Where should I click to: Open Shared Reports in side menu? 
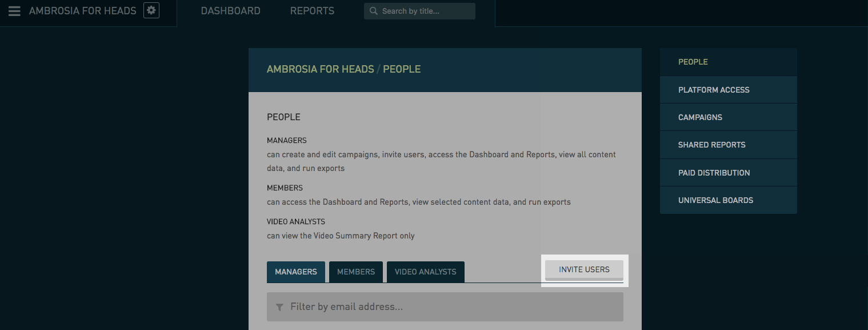(729, 145)
